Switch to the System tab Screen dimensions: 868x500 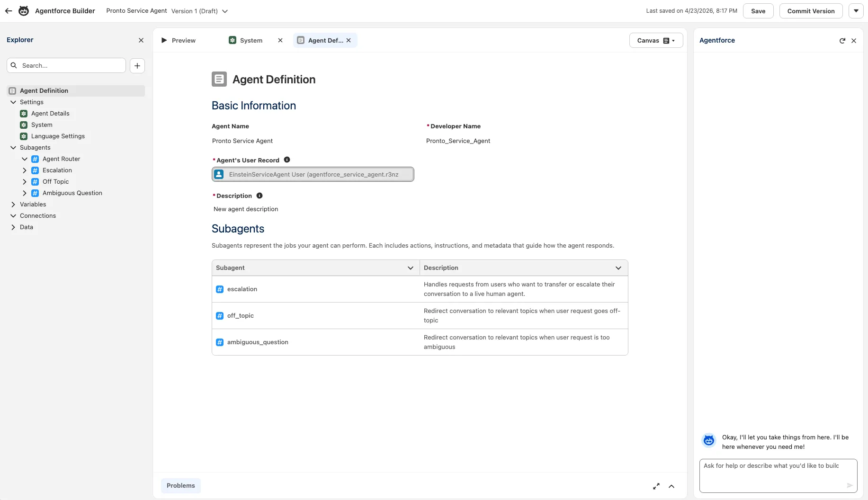click(246, 41)
